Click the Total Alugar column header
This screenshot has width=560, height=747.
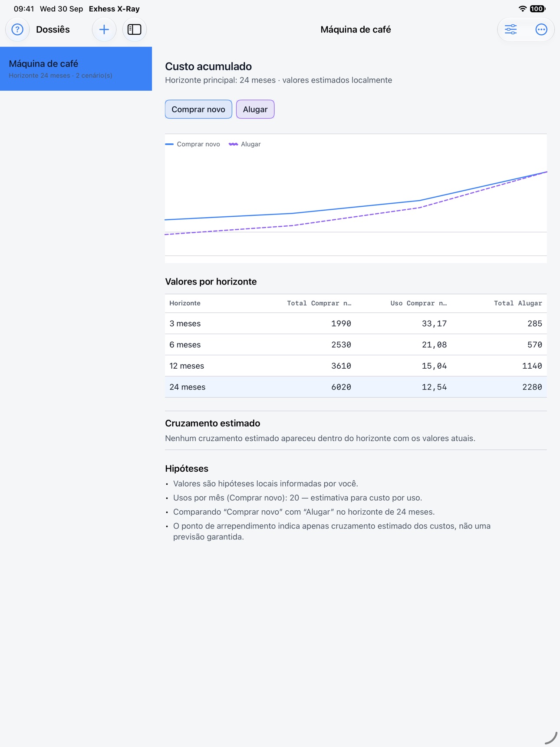[x=518, y=303]
